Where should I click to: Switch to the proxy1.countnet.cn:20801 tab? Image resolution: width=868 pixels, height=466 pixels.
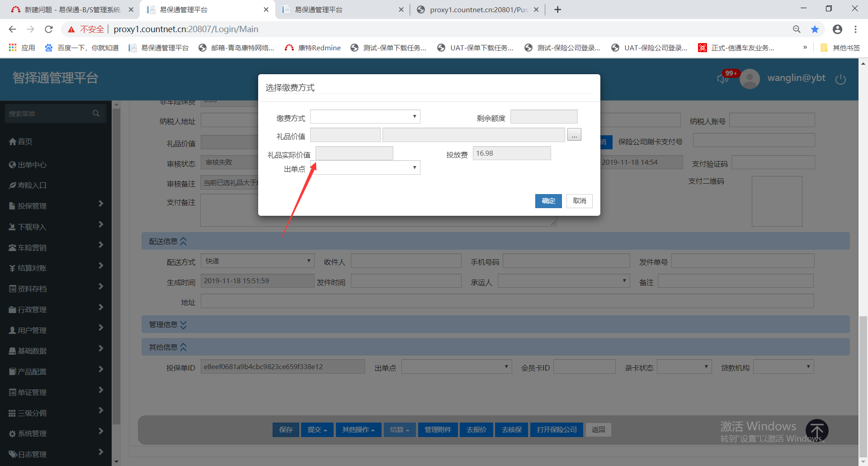pos(477,10)
